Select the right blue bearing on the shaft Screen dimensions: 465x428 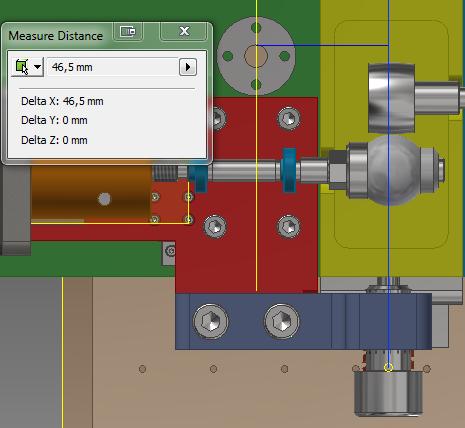[x=289, y=170]
